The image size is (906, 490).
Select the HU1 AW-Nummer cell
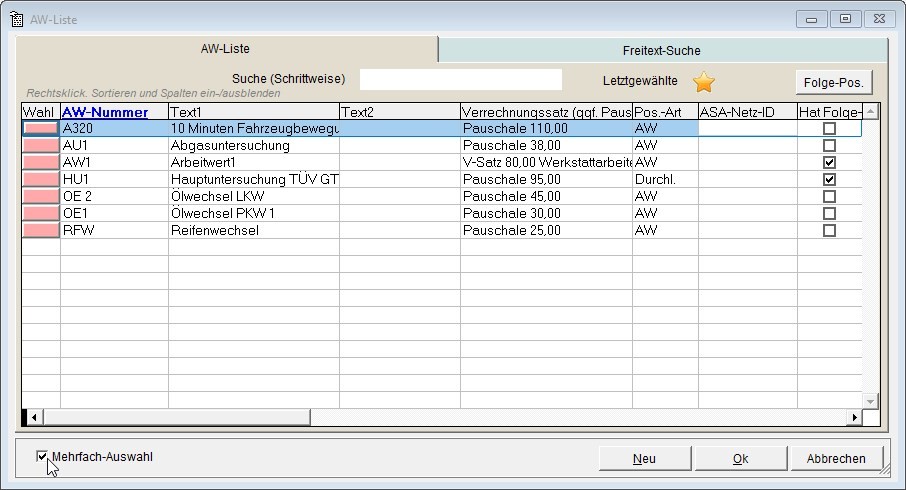[114, 179]
